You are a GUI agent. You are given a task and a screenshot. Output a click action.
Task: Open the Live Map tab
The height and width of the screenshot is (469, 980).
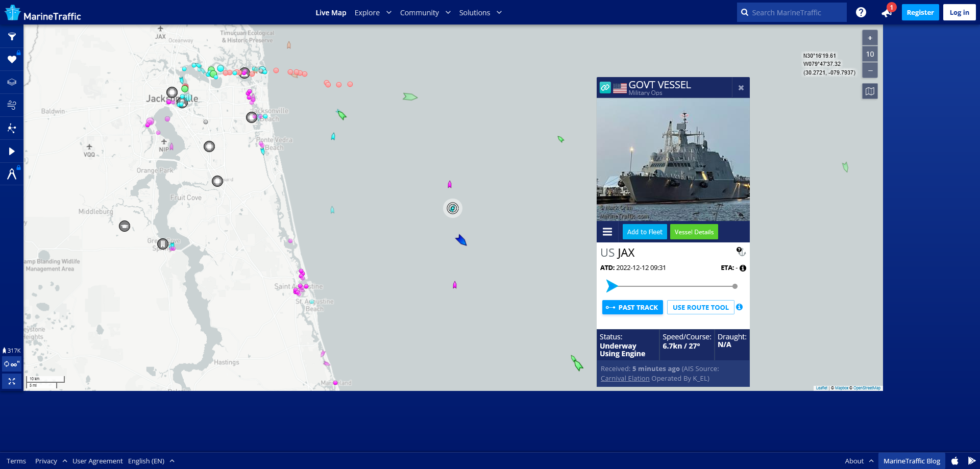331,13
